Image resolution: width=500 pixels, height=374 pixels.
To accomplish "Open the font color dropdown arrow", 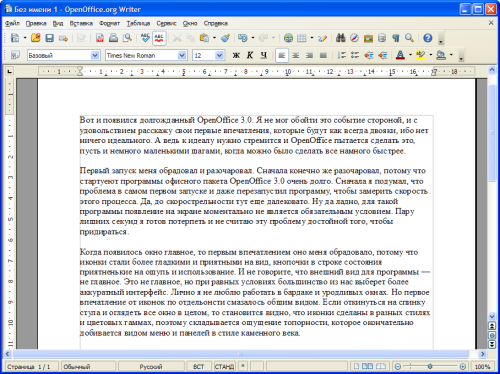I will (410, 55).
